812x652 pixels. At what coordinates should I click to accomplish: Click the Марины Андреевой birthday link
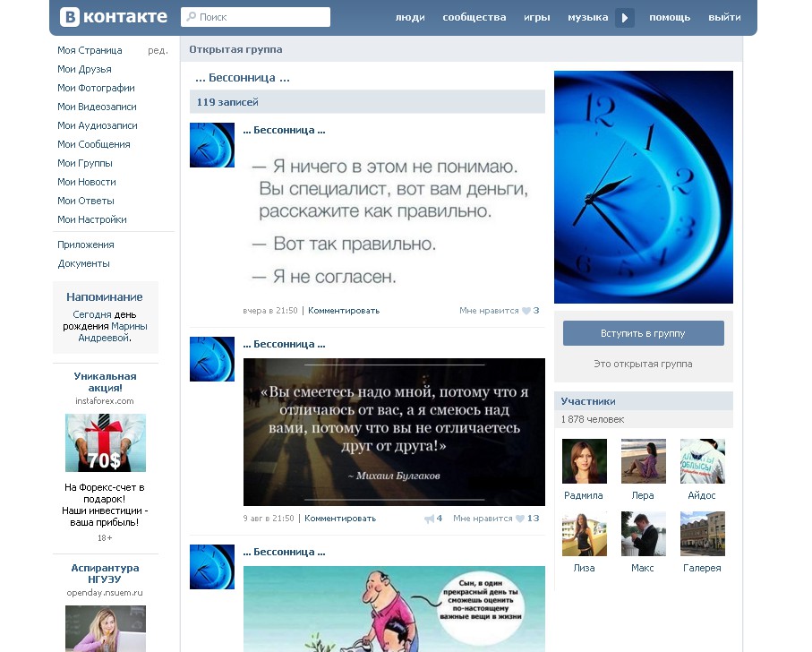[113, 332]
